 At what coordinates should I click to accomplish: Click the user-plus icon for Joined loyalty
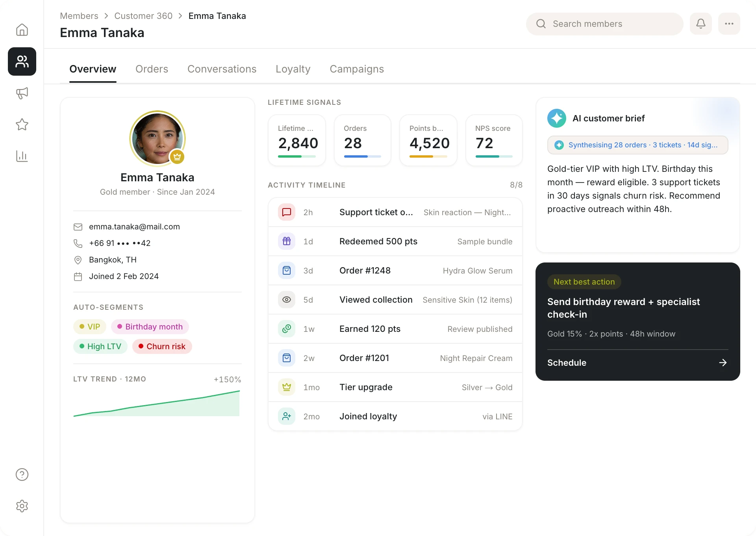[x=287, y=416]
